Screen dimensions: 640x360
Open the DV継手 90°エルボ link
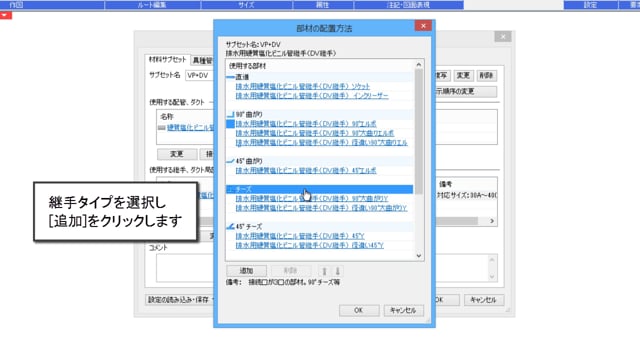click(306, 124)
